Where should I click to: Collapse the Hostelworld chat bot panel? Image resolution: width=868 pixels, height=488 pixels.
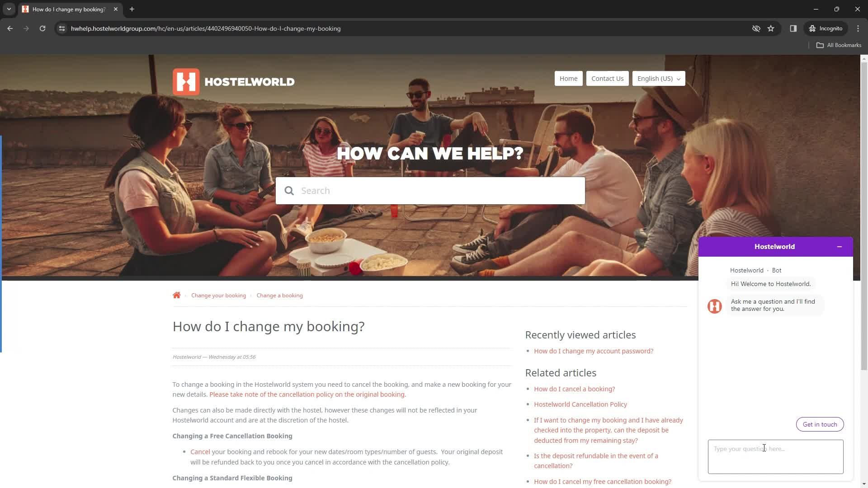coord(840,247)
